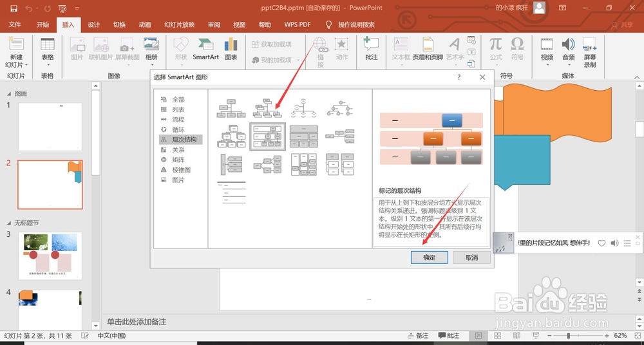Collapse the 图画 section in slide panel
The height and width of the screenshot is (345, 644).
pos(10,93)
